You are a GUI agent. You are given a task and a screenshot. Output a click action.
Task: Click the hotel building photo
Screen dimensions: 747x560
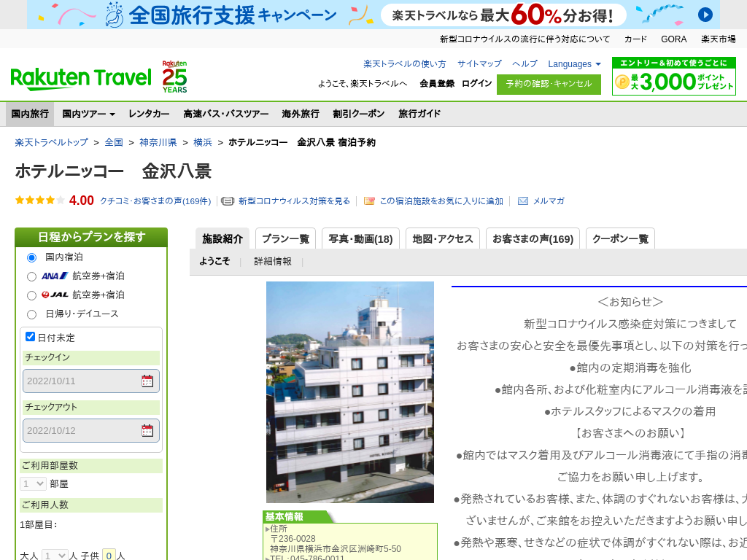click(x=350, y=392)
